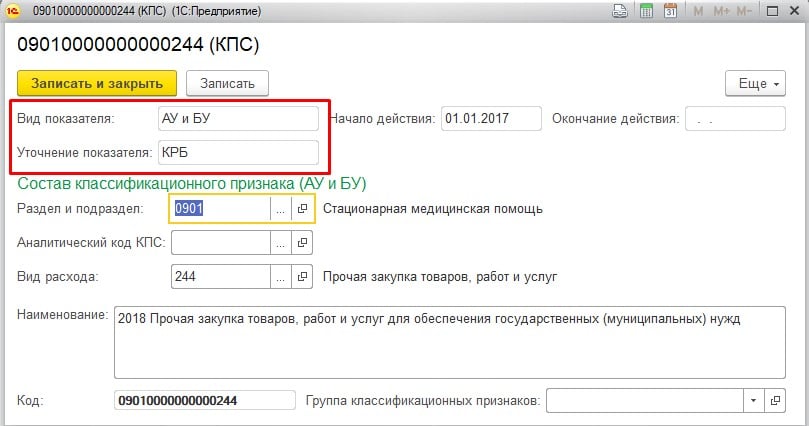Image resolution: width=809 pixels, height=426 pixels.
Task: Open the Группа классификационных признаков item icon
Action: coord(775,401)
